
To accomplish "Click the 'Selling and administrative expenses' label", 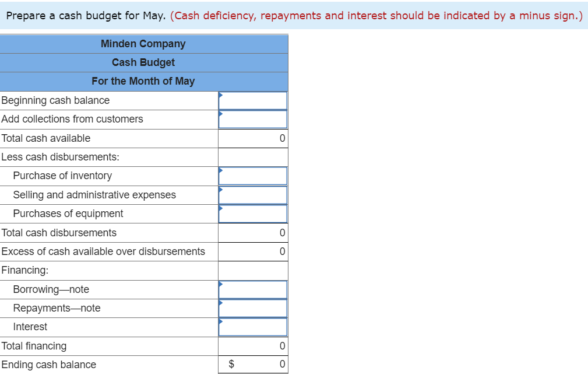I will coord(94,195).
